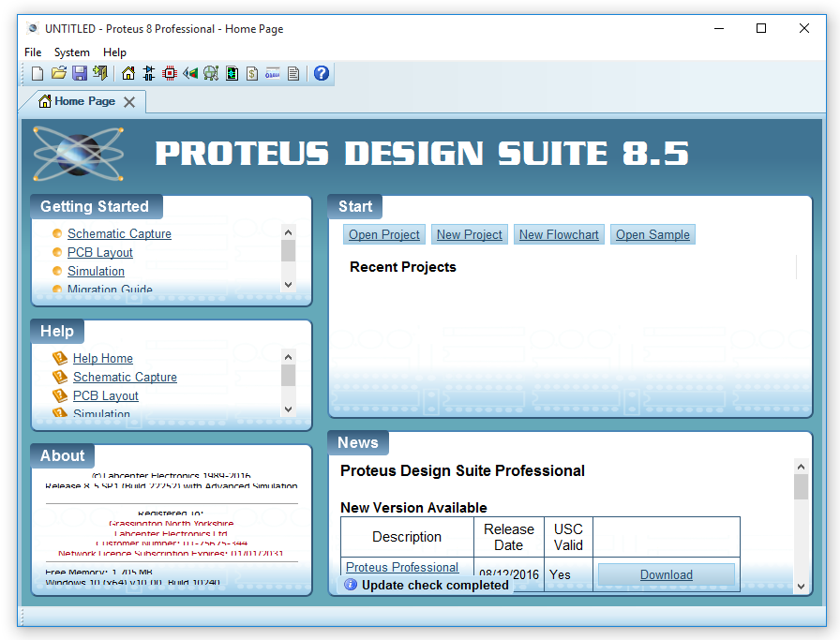The width and height of the screenshot is (840, 640).
Task: Open the 3D Visualizer toolbar icon
Action: (x=190, y=73)
